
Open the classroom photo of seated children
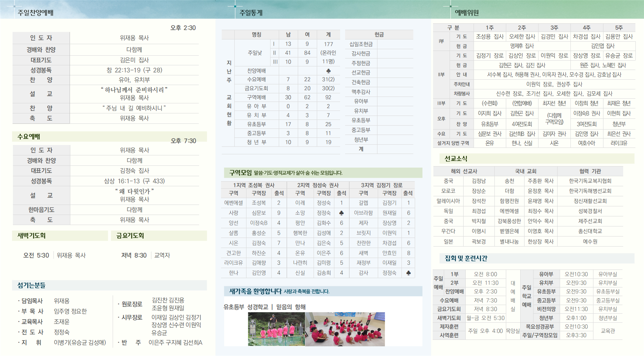pyautogui.click(x=345, y=329)
